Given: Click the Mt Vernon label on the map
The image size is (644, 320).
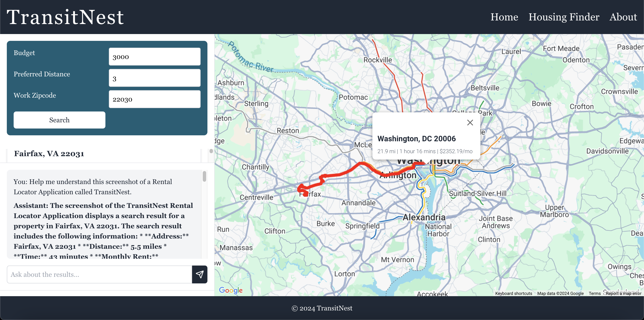Looking at the screenshot, I should 398,260.
